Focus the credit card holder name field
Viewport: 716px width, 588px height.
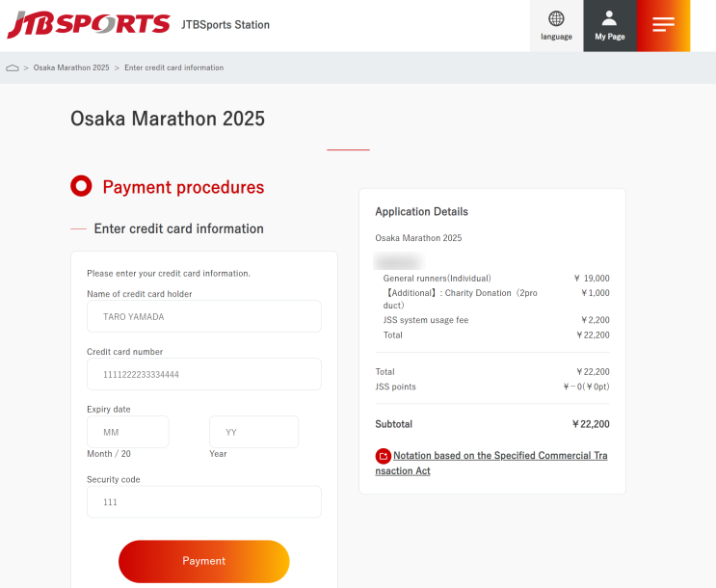203,316
